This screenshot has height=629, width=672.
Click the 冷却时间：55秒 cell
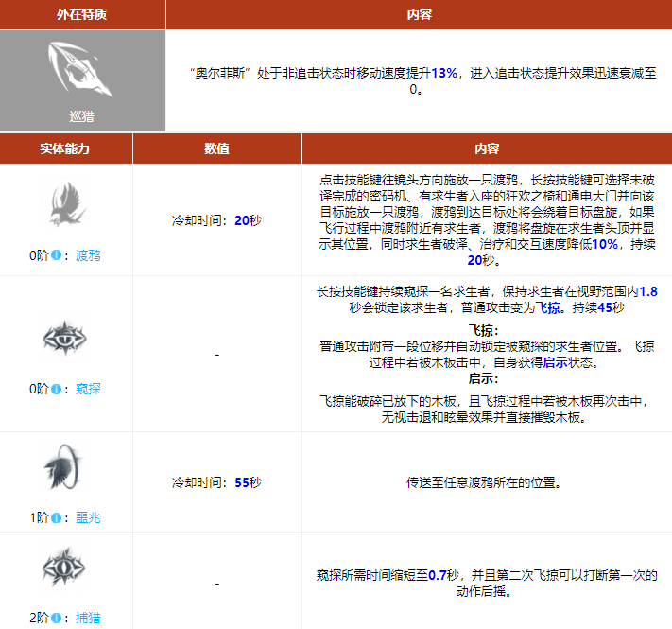(216, 482)
